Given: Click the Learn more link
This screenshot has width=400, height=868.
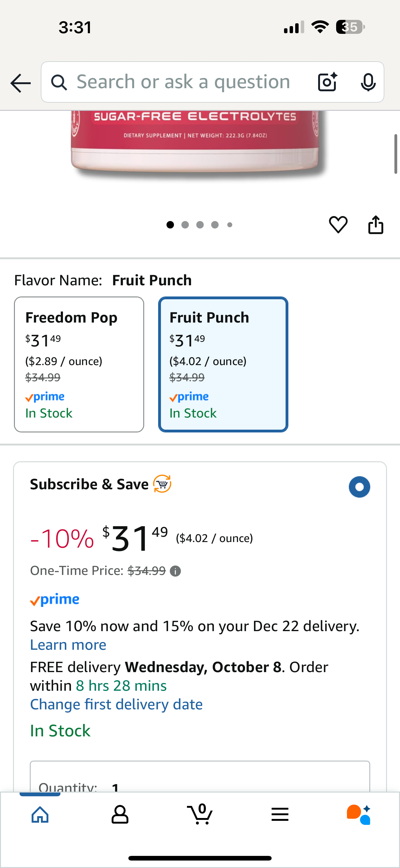Looking at the screenshot, I should (68, 644).
